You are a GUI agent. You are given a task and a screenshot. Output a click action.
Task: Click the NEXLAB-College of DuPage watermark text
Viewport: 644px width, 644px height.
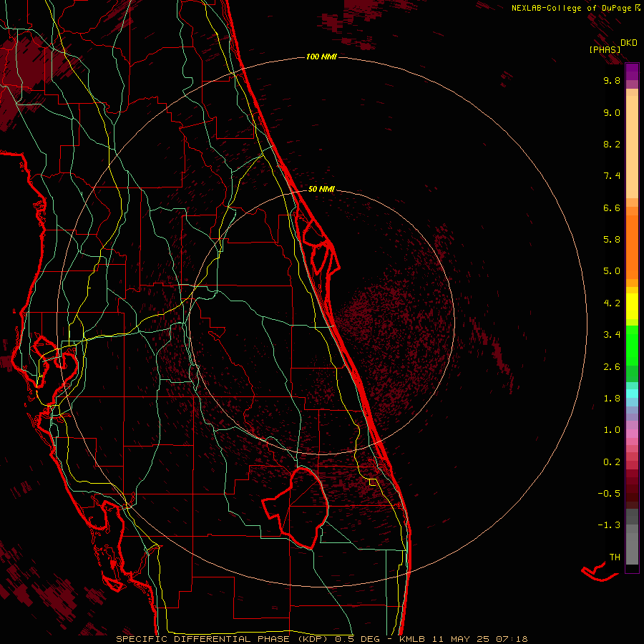tap(575, 8)
